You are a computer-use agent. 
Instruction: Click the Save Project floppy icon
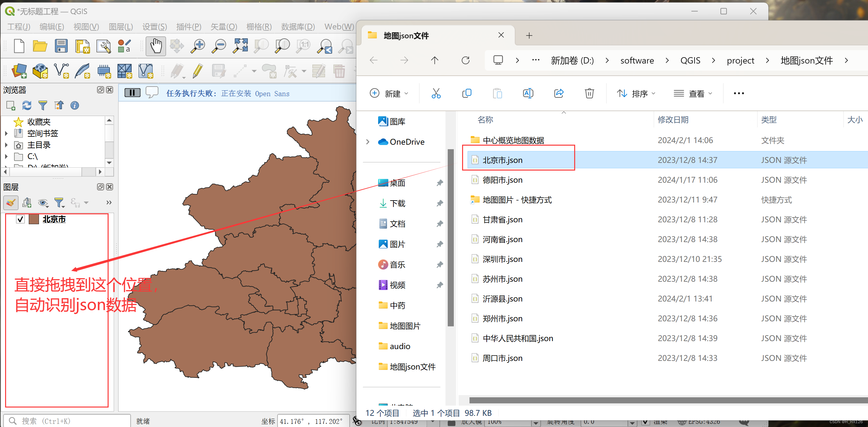point(61,46)
